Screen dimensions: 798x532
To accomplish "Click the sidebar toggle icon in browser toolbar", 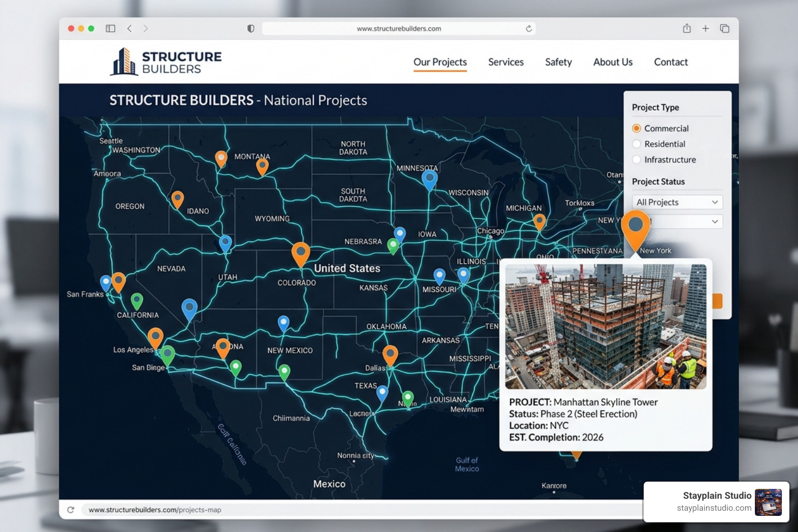I will [x=110, y=29].
